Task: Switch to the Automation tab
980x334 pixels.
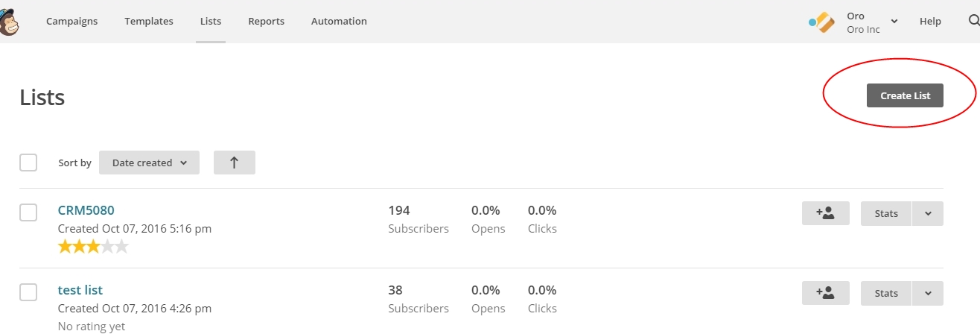Action: click(x=339, y=22)
